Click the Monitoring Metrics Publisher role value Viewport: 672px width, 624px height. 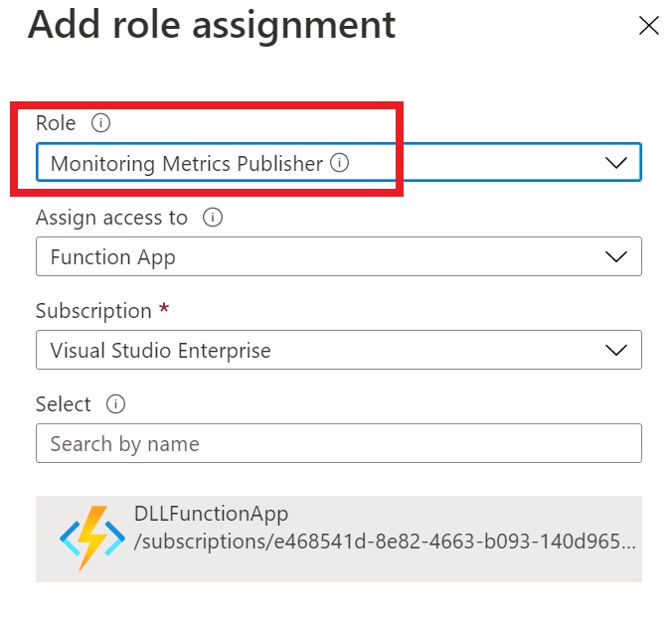pos(186,164)
